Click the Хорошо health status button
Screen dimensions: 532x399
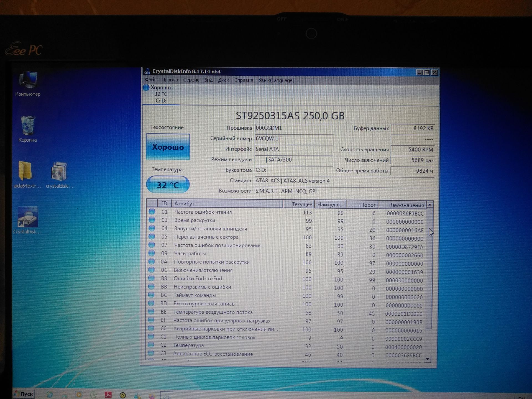tap(168, 147)
